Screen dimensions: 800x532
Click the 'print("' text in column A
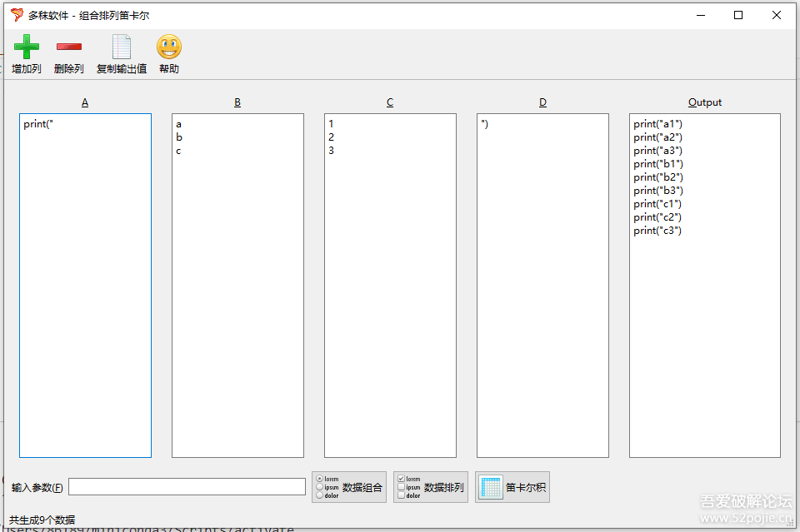(38, 124)
